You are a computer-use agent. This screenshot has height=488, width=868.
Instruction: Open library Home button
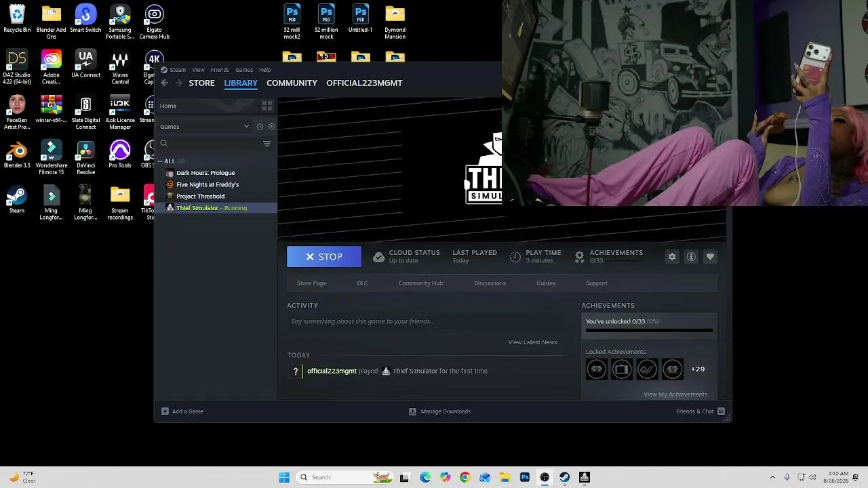point(207,106)
